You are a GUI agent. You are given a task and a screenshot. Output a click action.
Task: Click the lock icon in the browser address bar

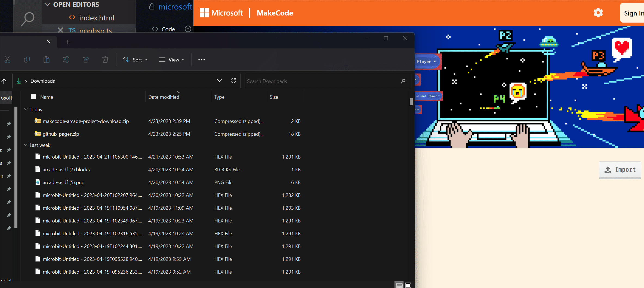click(x=152, y=7)
